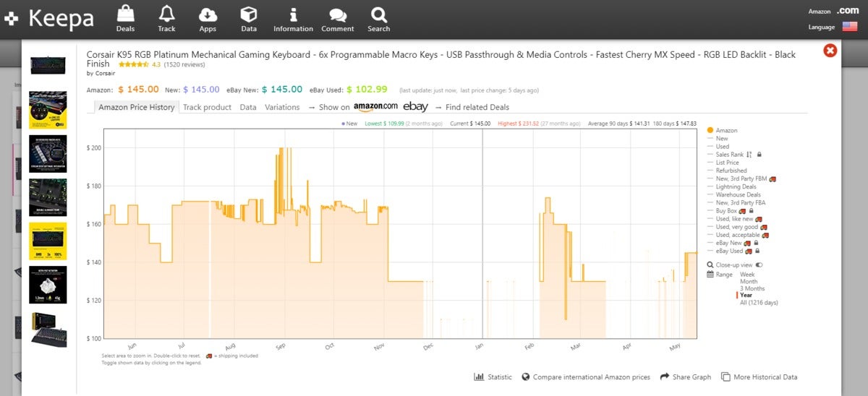Click the Highest $231.52 statistic text
This screenshot has width=868, height=396.
[519, 124]
